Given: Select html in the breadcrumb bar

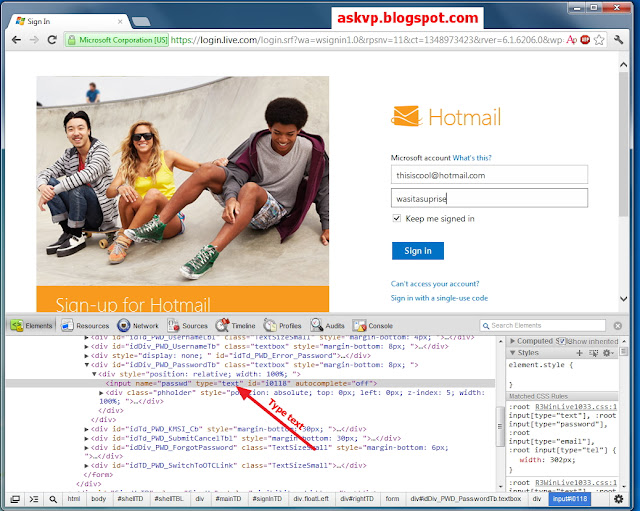Looking at the screenshot, I should 74,499.
